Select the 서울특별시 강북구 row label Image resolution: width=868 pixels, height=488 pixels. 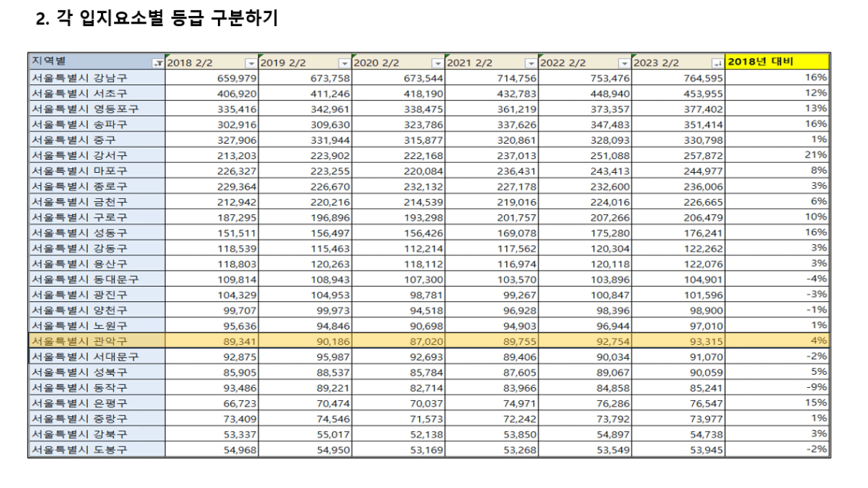coord(96,434)
